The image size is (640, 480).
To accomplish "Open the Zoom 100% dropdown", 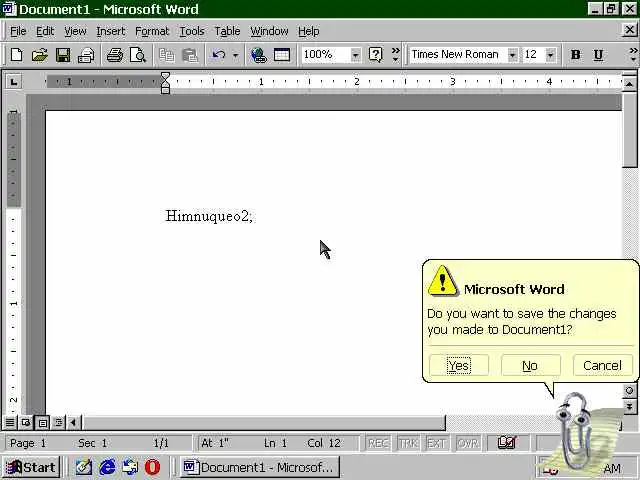I will click(x=356, y=55).
